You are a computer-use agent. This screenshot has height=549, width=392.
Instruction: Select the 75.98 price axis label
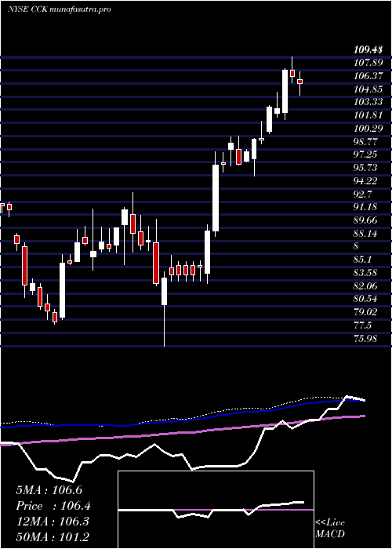coord(364,339)
